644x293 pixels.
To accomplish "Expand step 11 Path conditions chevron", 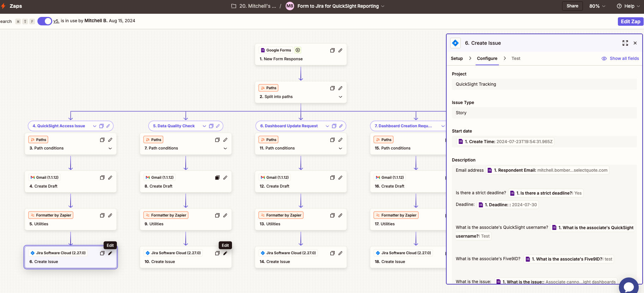I will point(340,148).
